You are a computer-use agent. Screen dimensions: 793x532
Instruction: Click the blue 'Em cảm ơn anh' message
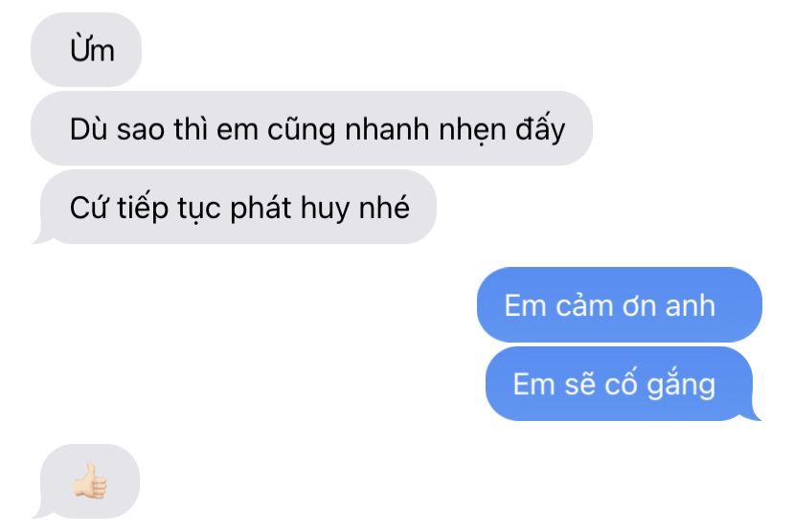619,304
